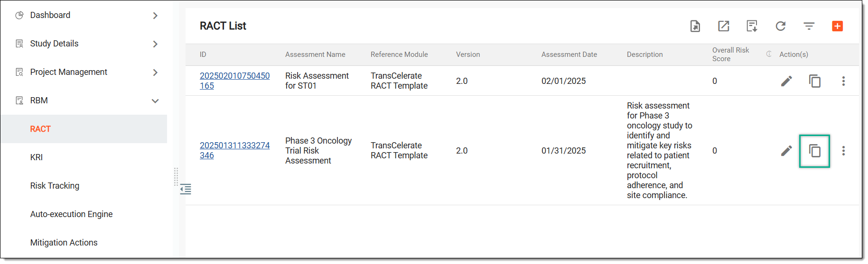The height and width of the screenshot is (264, 868).
Task: Copy Phase 3 Oncology Trial Risk Assessment
Action: click(815, 151)
